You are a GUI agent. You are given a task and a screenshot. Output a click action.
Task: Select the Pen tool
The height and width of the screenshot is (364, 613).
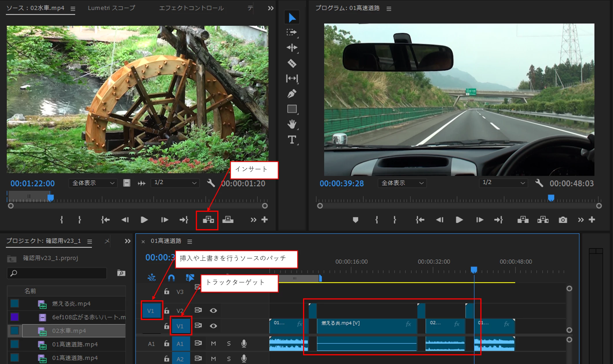click(x=292, y=94)
